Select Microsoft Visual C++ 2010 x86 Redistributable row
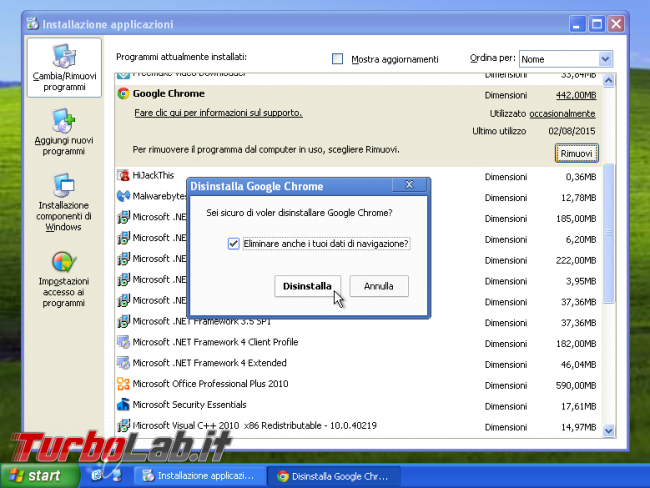The image size is (650, 488). coord(358,426)
